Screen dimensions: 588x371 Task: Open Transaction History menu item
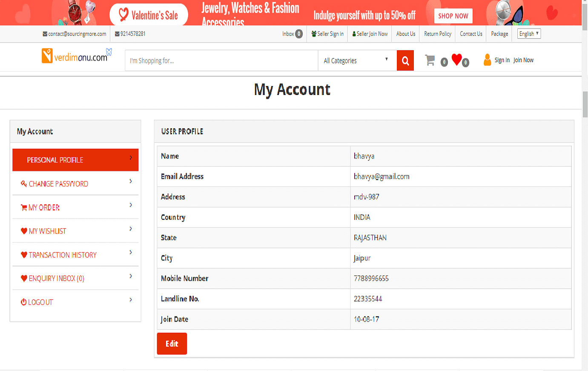tap(63, 255)
